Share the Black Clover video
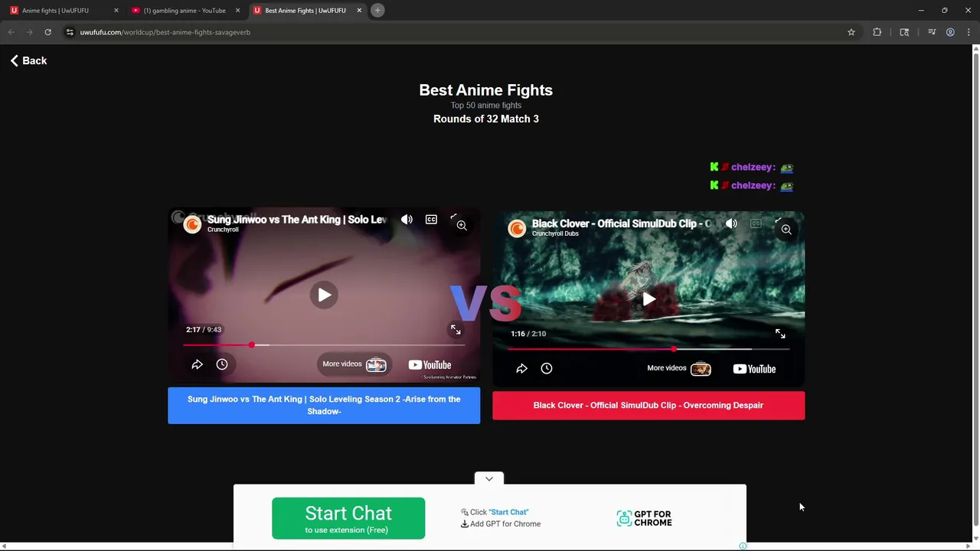Viewport: 980px width, 551px height. click(521, 369)
